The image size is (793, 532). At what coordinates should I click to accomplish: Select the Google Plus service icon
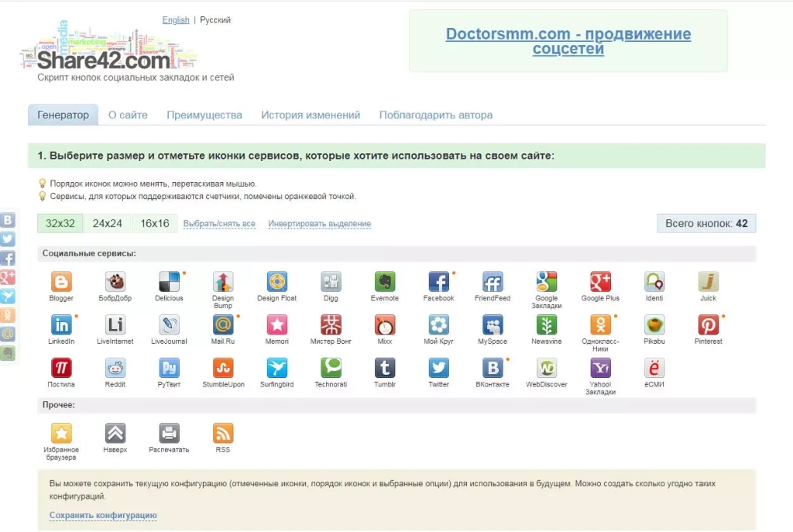tap(600, 282)
